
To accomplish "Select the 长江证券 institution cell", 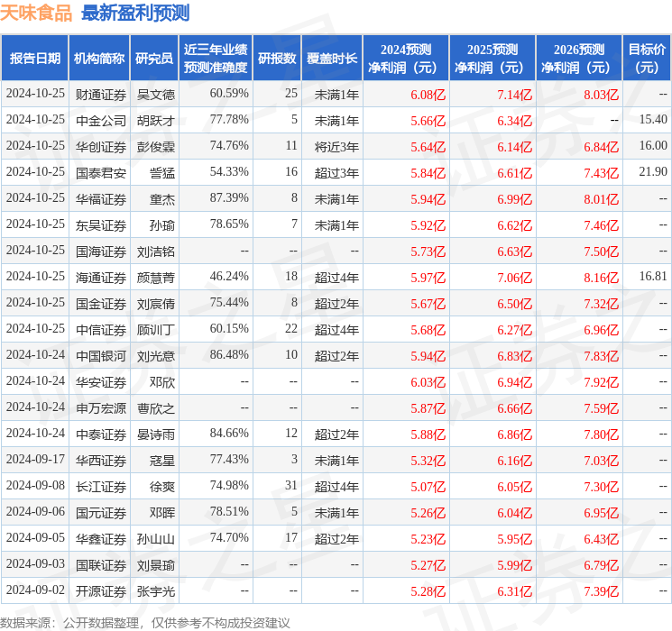I will pos(101,486).
